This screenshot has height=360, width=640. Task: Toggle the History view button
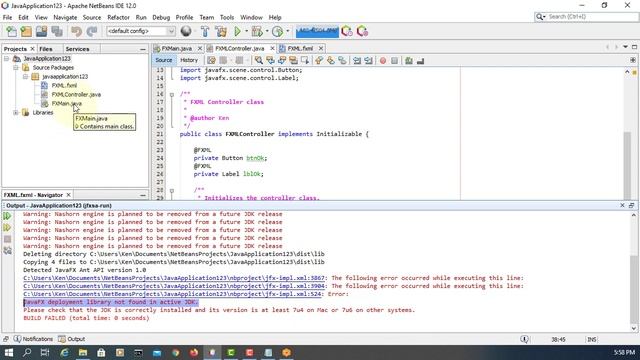[x=189, y=60]
